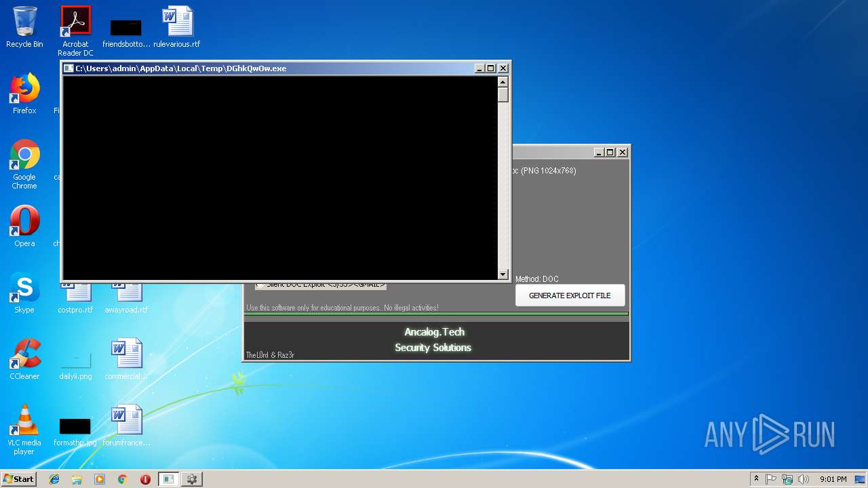
Task: Launch Google Chrome desktop shortcut
Action: click(24, 164)
